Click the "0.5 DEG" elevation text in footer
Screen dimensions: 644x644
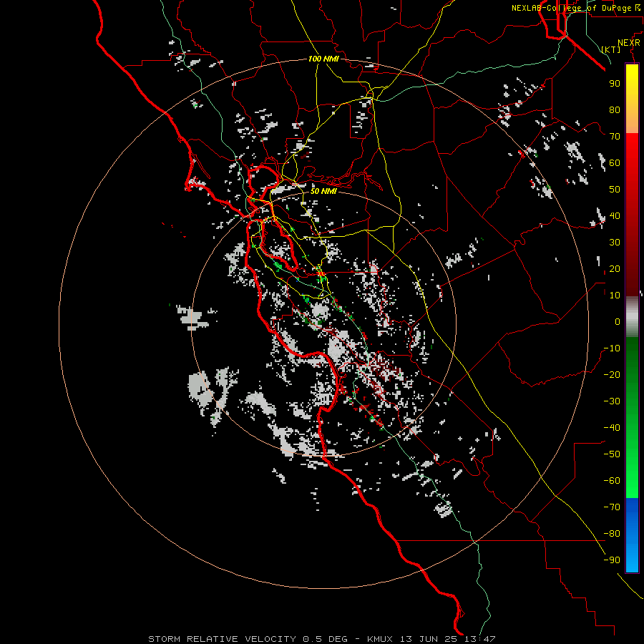(325, 639)
